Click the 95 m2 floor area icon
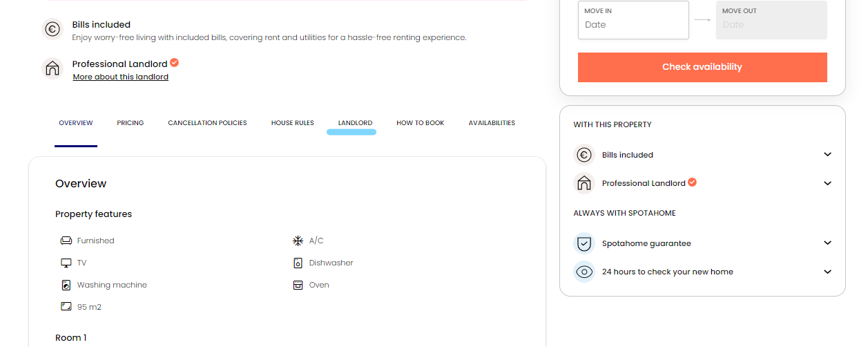This screenshot has width=868, height=347. pos(66,307)
